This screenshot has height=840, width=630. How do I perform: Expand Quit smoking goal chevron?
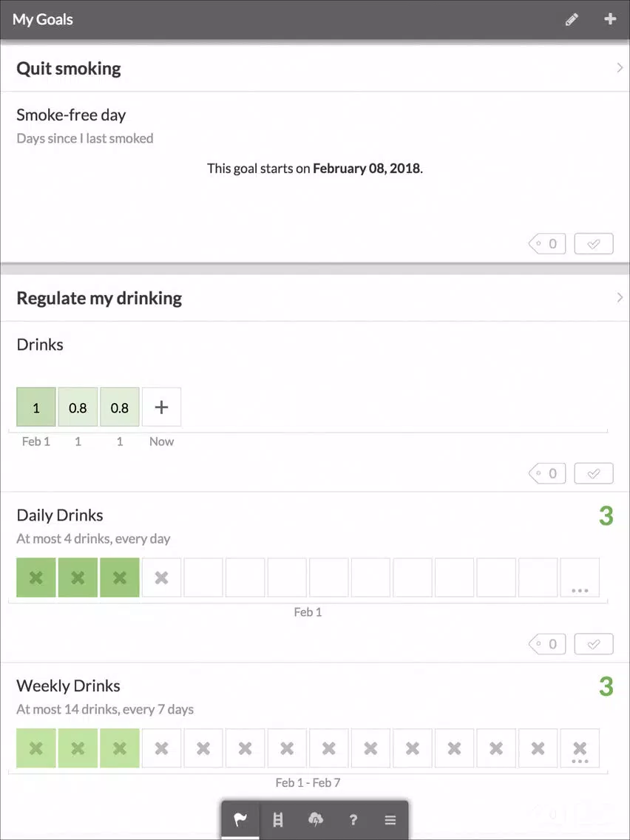pyautogui.click(x=620, y=68)
